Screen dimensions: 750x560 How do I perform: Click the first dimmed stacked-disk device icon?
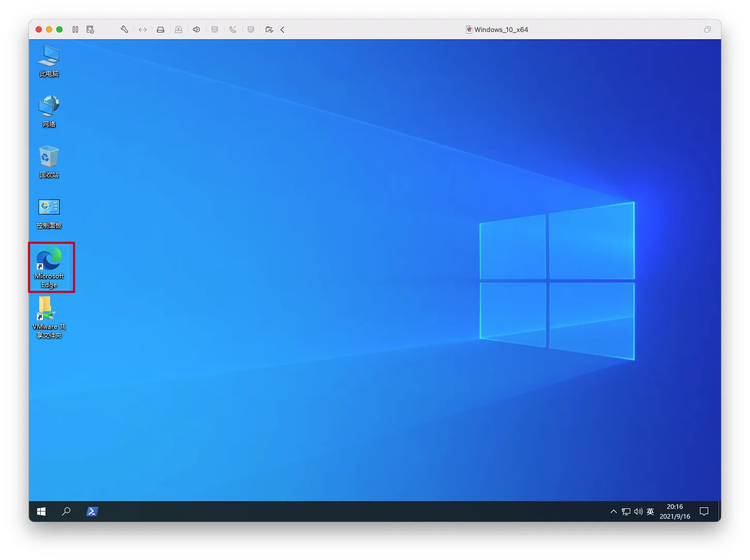215,29
